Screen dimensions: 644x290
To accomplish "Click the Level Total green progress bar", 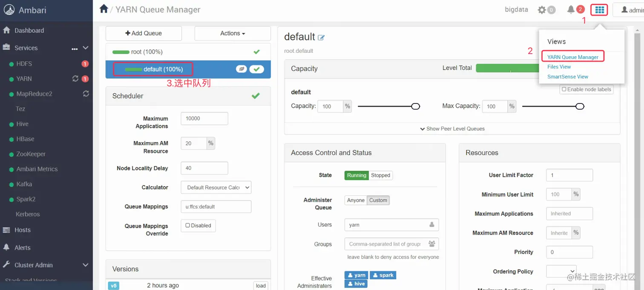I will [507, 68].
